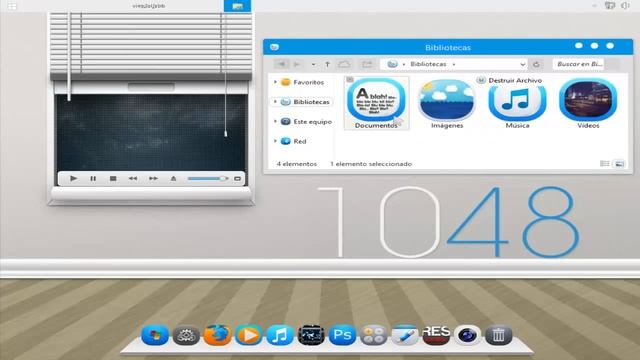Expand the Bibliotecas tree node
The width and height of the screenshot is (640, 360).
[x=275, y=102]
